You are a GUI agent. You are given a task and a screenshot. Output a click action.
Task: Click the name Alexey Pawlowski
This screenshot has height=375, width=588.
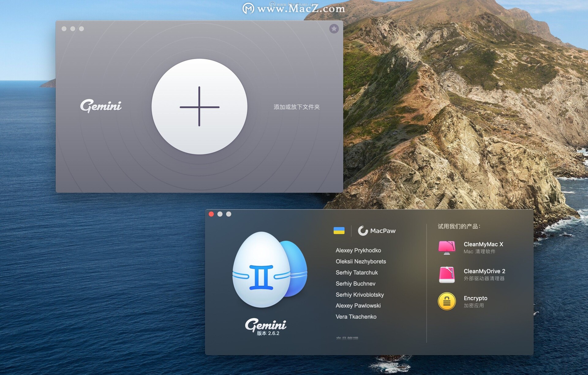pos(358,306)
